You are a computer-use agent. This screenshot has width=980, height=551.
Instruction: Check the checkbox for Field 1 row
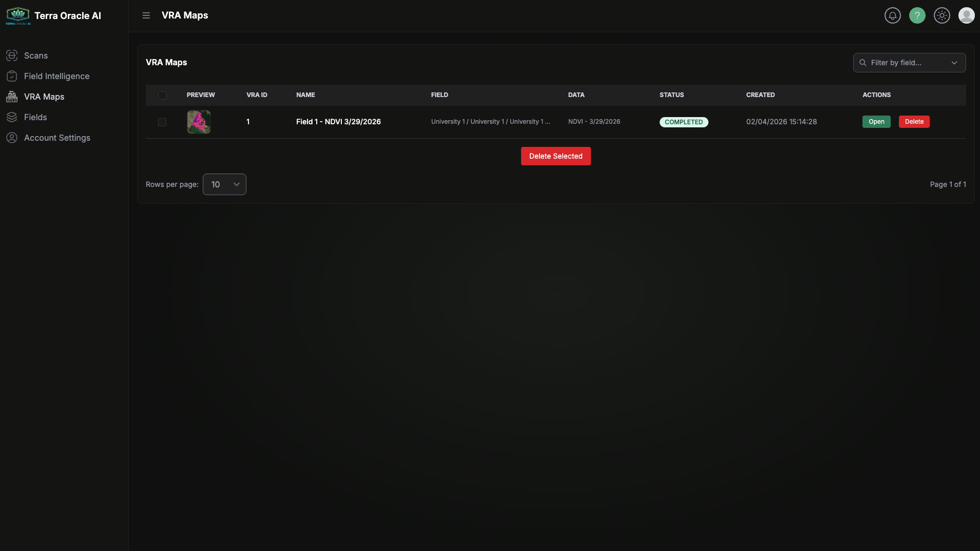point(162,122)
